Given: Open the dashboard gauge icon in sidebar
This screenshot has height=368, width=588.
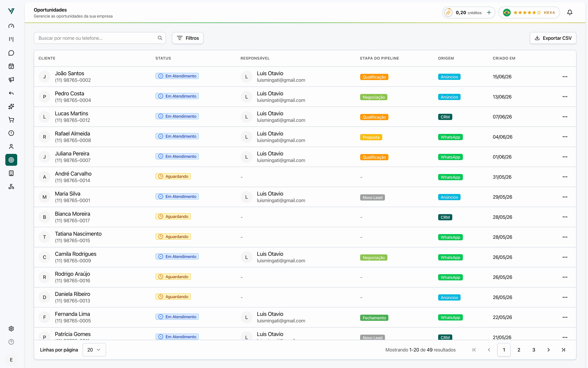Looking at the screenshot, I should (x=11, y=26).
